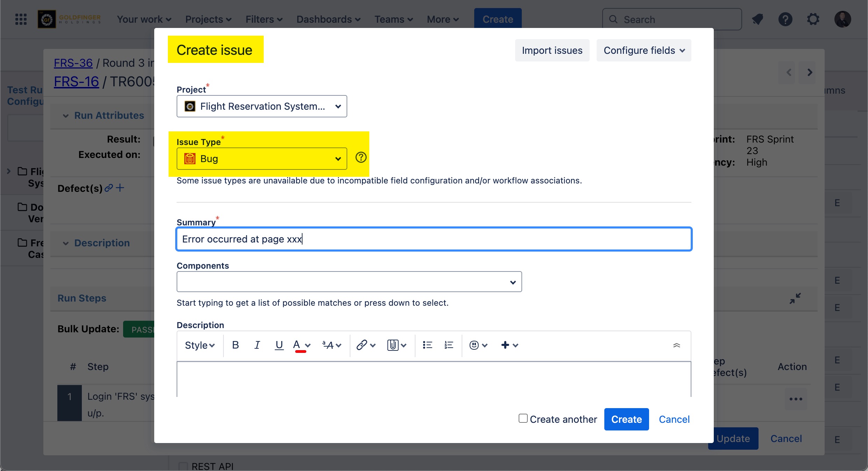The height and width of the screenshot is (471, 868).
Task: Click inside the Summary text field
Action: (434, 239)
